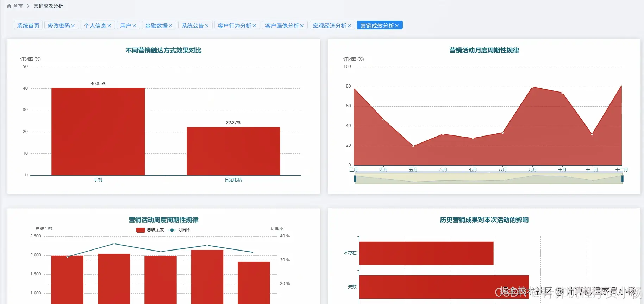Switch to the 修改密码 tab

coord(59,26)
